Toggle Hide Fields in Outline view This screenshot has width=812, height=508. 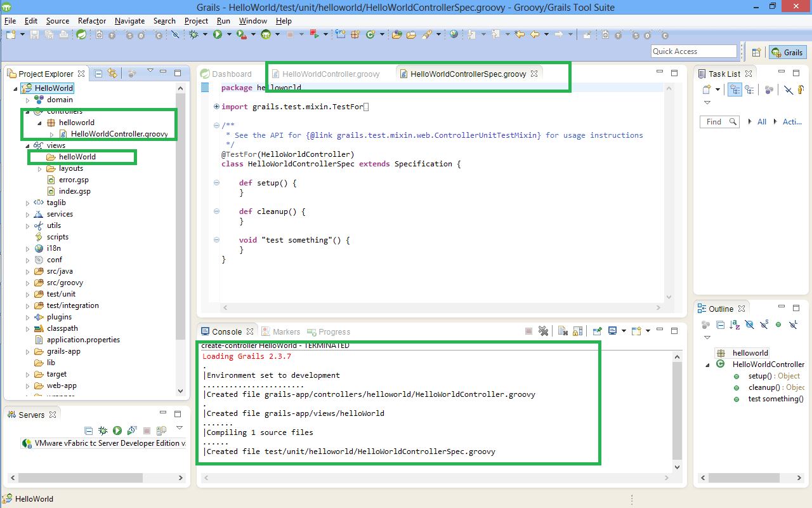(750, 324)
